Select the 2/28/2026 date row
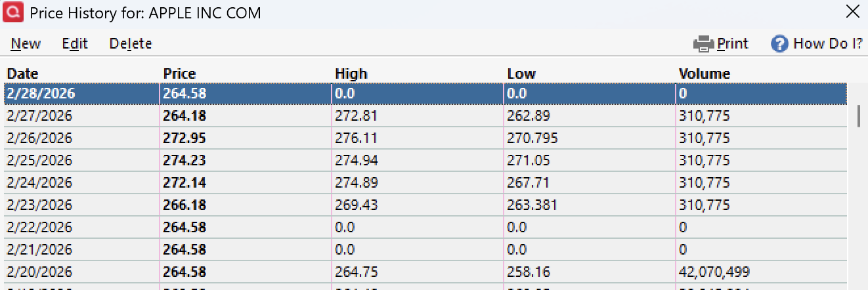 pyautogui.click(x=425, y=94)
